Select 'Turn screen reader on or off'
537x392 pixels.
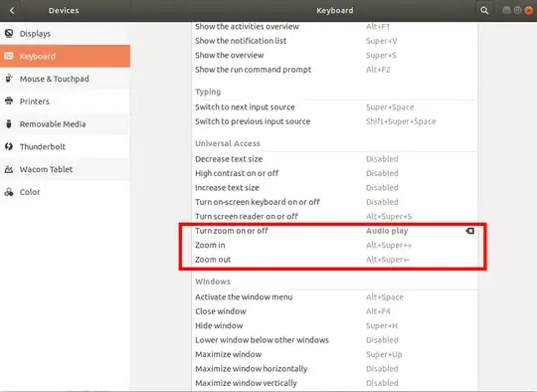tap(334, 217)
